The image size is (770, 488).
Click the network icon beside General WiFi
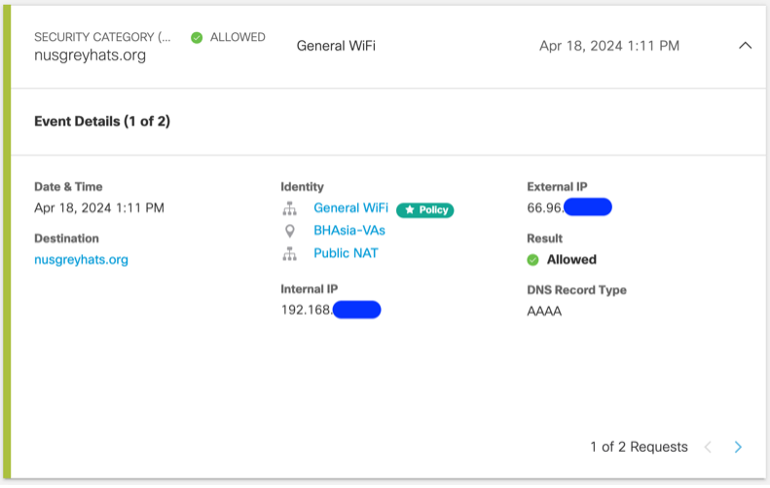point(290,209)
